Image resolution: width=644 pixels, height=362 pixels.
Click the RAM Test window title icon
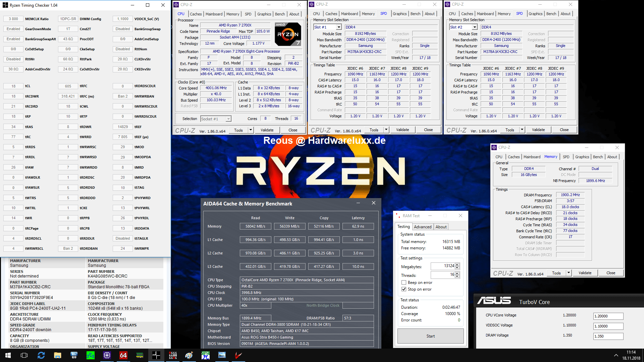397,216
